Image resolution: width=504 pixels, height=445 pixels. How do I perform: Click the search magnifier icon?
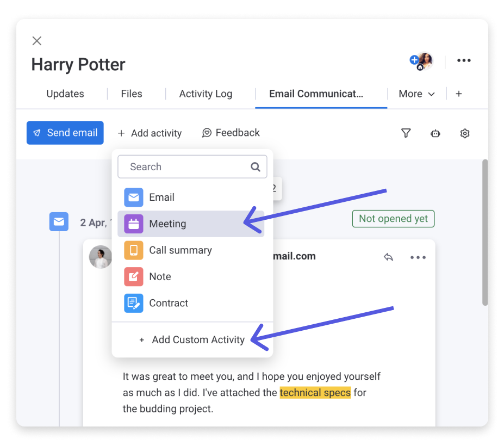(256, 167)
